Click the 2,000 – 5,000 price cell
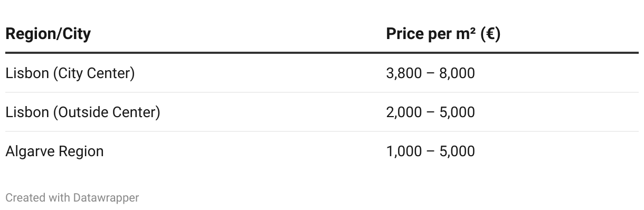This screenshot has width=644, height=210. (430, 112)
